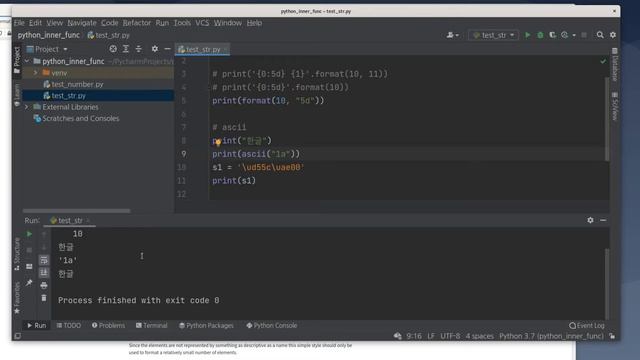Click the 4 spaces indent setting
Image resolution: width=640 pixels, height=360 pixels.
point(480,336)
